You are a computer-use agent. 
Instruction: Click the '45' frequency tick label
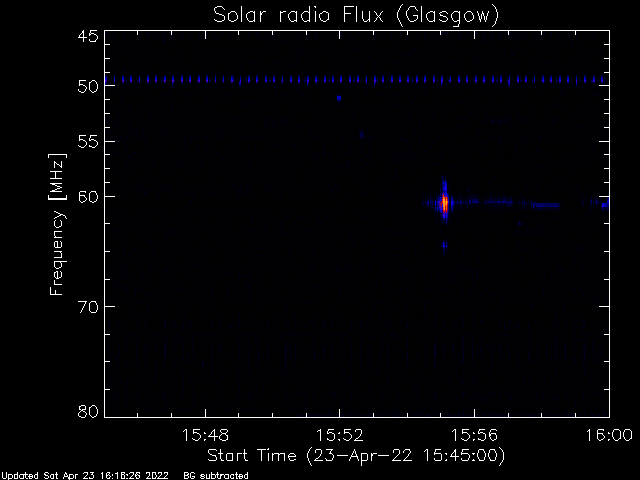click(88, 36)
